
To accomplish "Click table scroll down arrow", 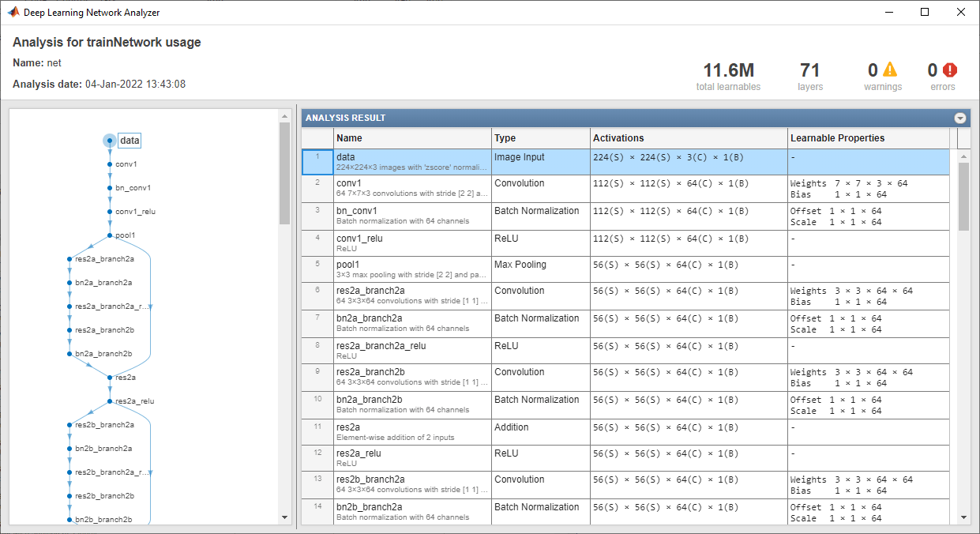I will tap(963, 517).
